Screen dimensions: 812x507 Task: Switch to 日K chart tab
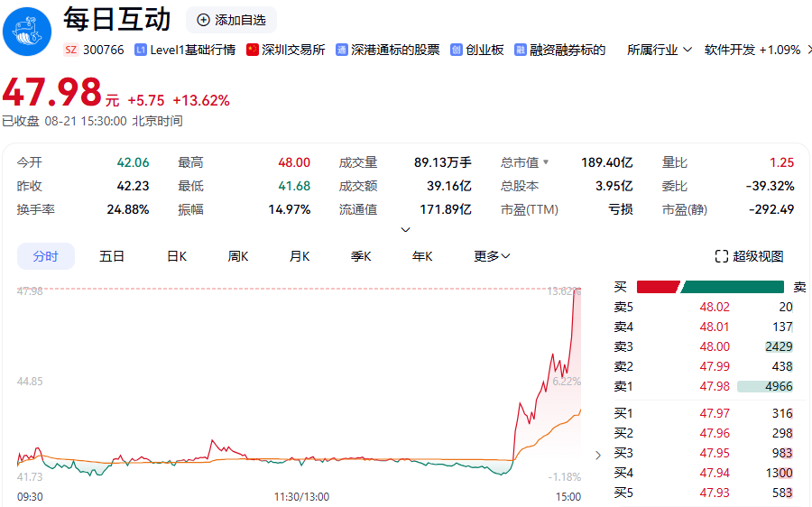[x=177, y=256]
